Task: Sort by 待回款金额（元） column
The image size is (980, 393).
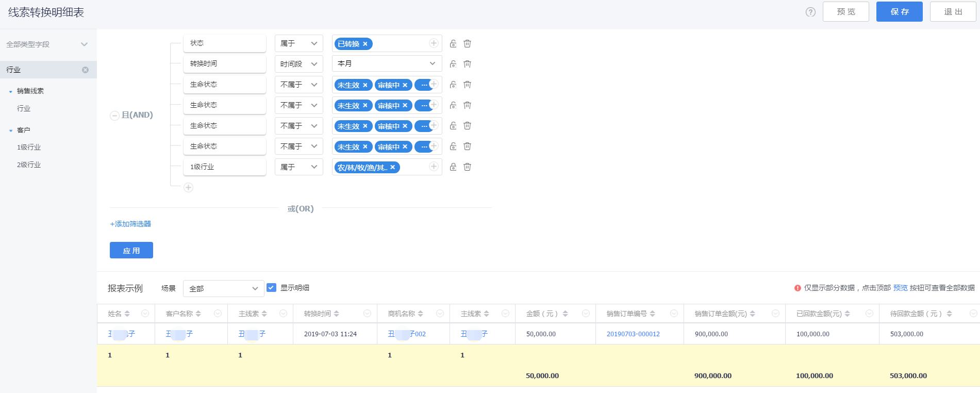Action: pyautogui.click(x=950, y=314)
